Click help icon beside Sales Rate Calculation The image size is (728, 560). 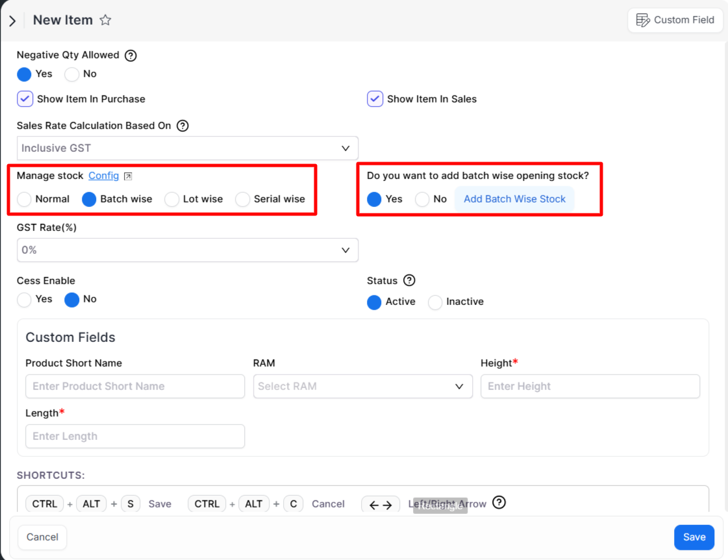click(x=182, y=126)
